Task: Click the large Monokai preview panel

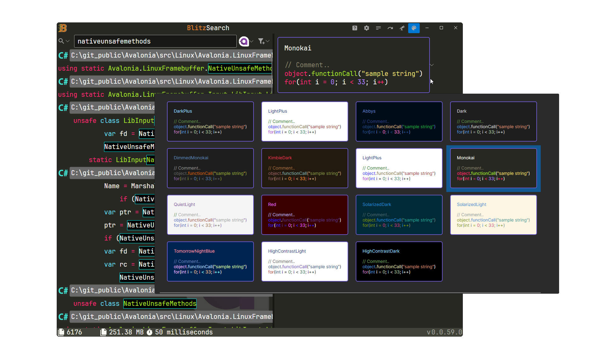Action: (354, 65)
